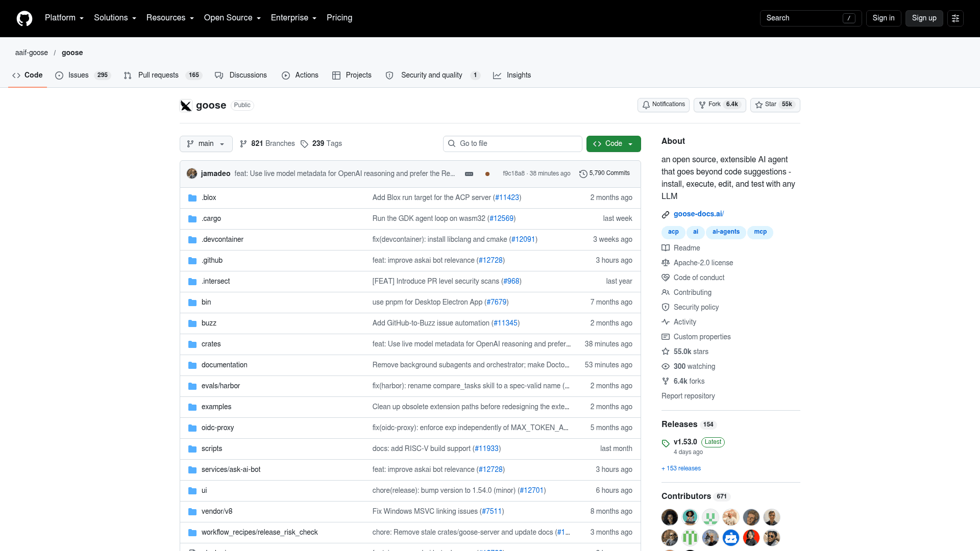Open the 239 Tags link
The image size is (980, 551).
point(322,144)
